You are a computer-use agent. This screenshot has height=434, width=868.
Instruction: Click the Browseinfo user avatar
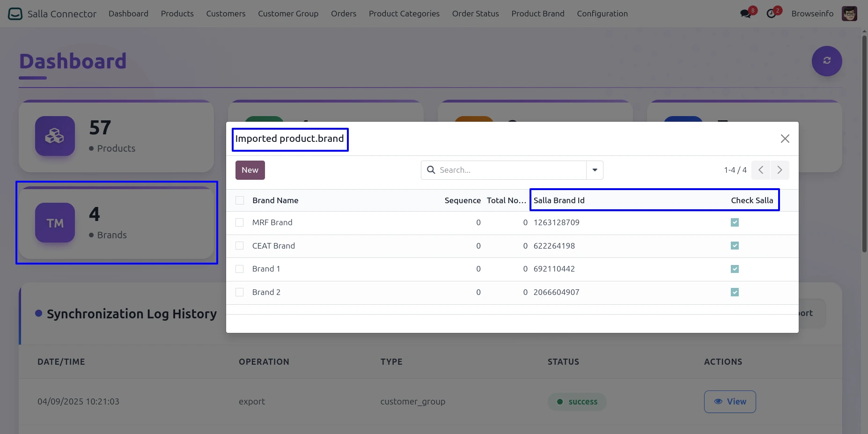849,14
